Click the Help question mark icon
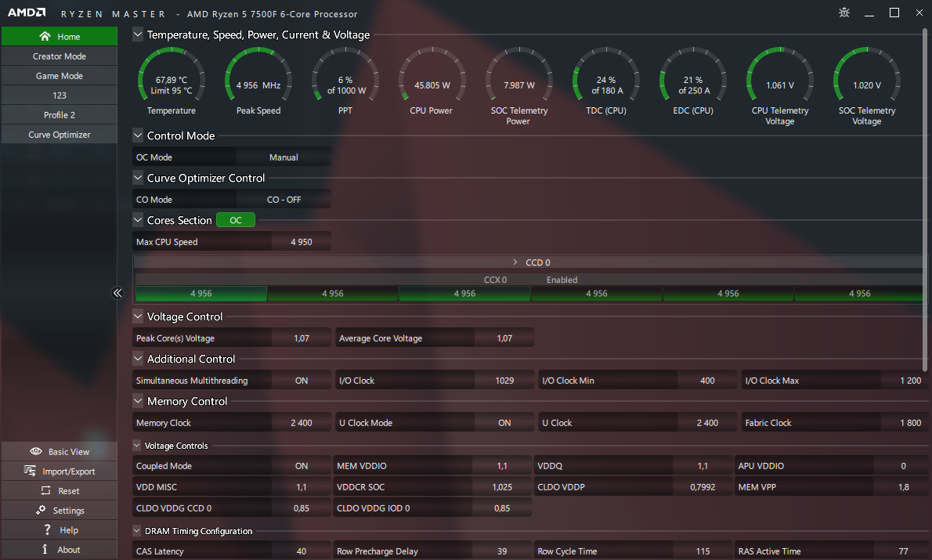The height and width of the screenshot is (560, 932). pos(47,529)
